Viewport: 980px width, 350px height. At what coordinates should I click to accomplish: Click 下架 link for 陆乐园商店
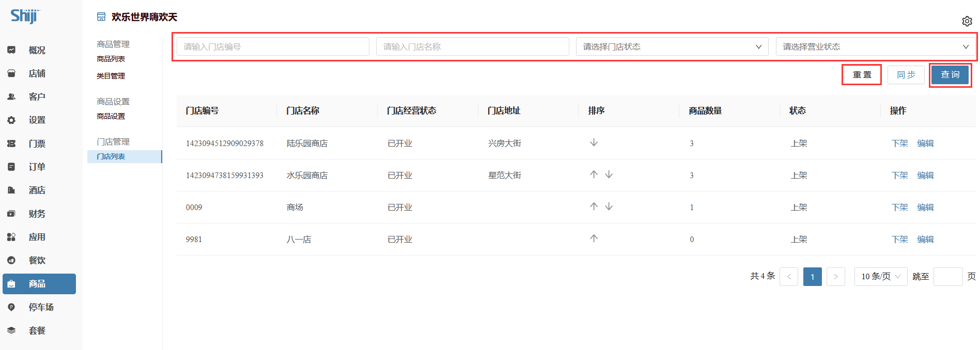(899, 144)
